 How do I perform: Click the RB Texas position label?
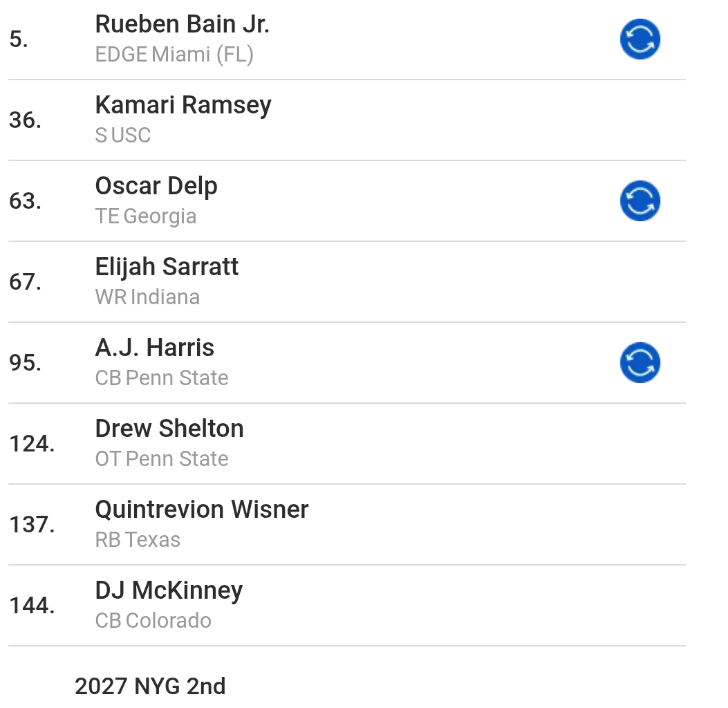[137, 539]
